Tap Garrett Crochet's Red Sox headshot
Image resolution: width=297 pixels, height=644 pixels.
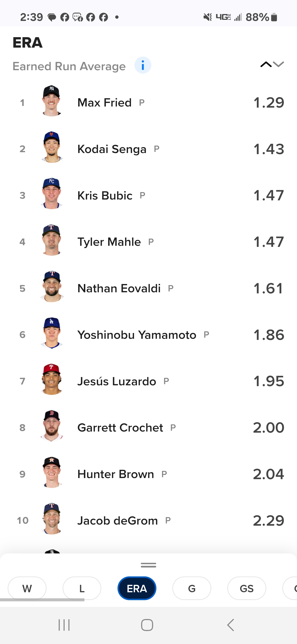point(51,426)
